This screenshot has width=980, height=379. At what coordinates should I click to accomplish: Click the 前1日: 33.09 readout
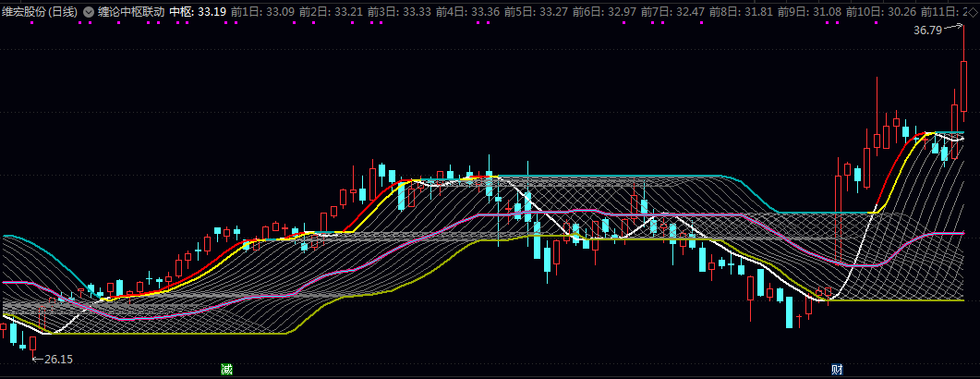(x=262, y=11)
